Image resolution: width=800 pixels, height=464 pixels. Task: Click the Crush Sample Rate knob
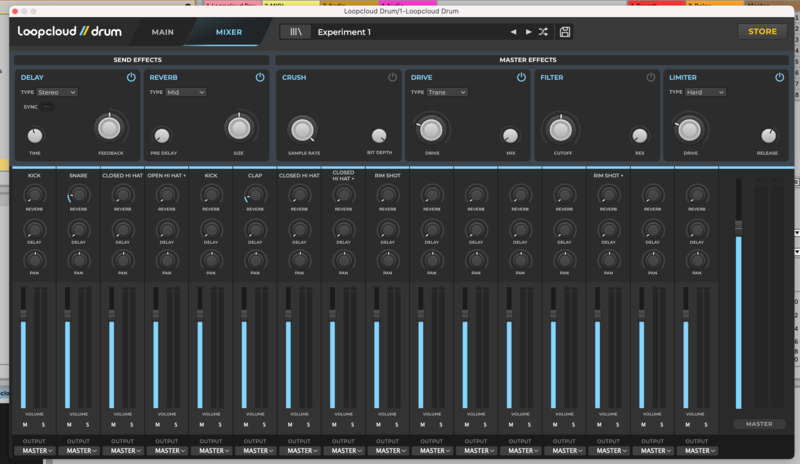tap(302, 129)
